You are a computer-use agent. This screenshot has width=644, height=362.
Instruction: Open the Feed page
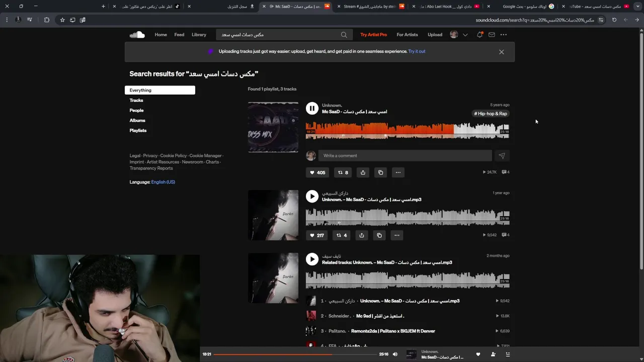(x=179, y=35)
